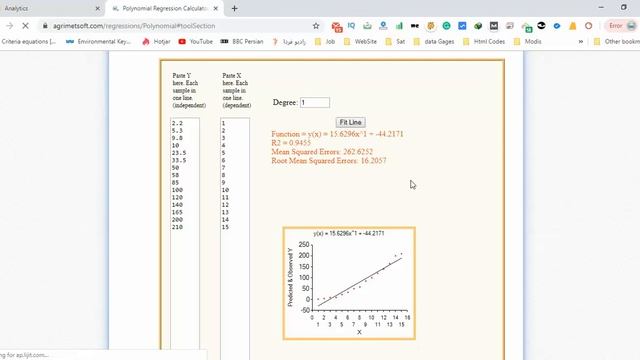Click the Paste X here instruction label

pyautogui.click(x=237, y=91)
